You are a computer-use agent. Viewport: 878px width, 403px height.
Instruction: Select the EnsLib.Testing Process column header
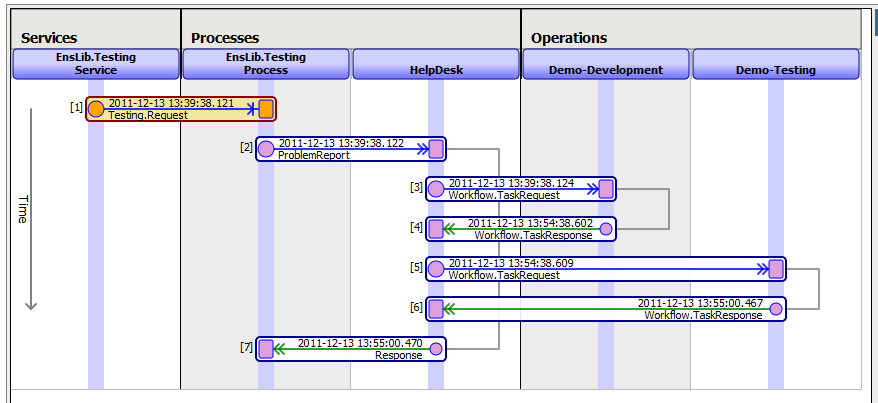(x=266, y=64)
